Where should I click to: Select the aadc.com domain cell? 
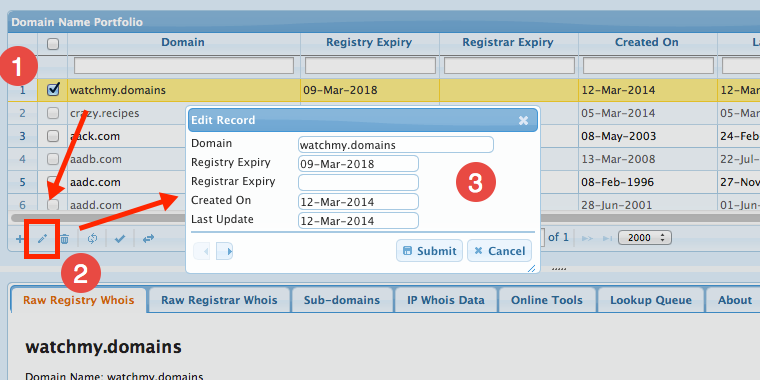pyautogui.click(x=126, y=182)
